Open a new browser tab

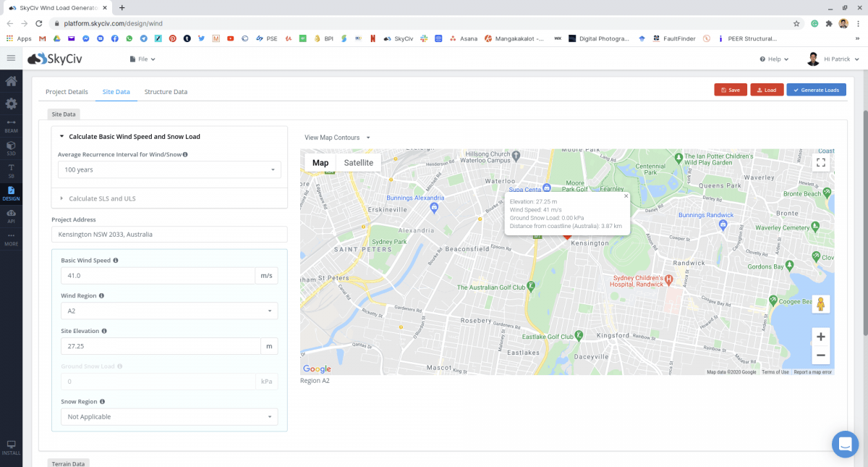(x=122, y=7)
